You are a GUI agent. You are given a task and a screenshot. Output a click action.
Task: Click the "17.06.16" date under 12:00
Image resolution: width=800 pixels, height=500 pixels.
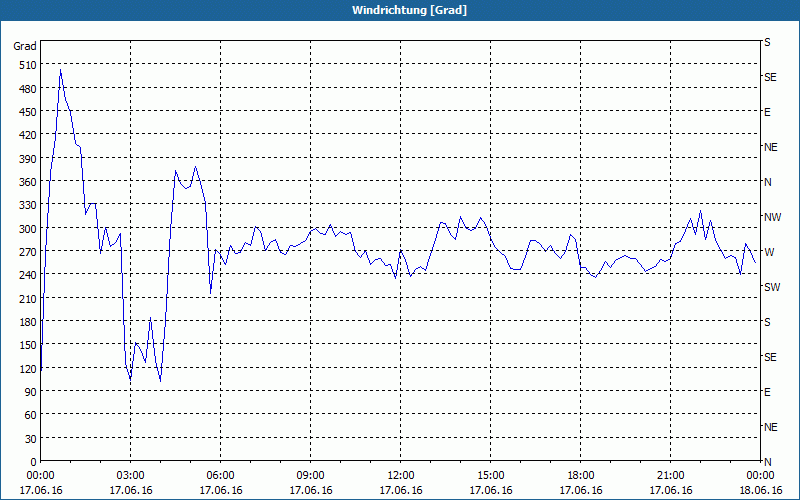pos(401,491)
